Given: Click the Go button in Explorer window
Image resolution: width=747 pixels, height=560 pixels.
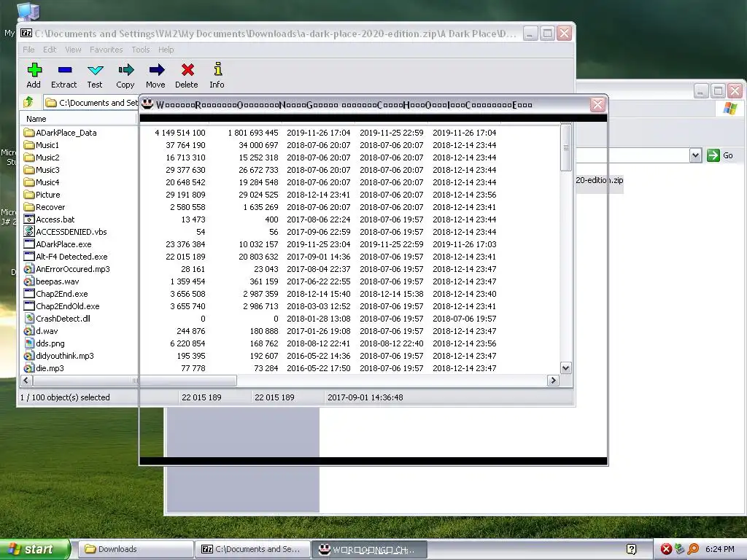Looking at the screenshot, I should [x=720, y=155].
